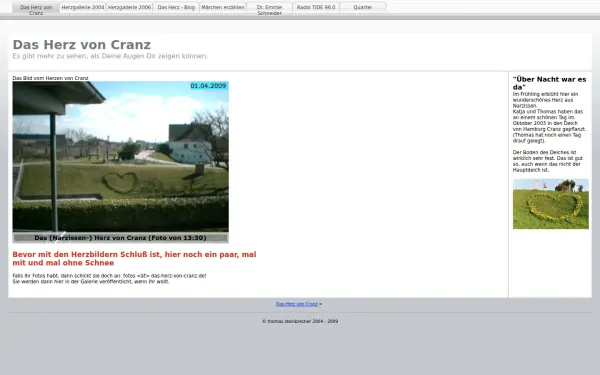
Task: Switch to Herzgallerie 2004 tab
Action: pyautogui.click(x=83, y=7)
